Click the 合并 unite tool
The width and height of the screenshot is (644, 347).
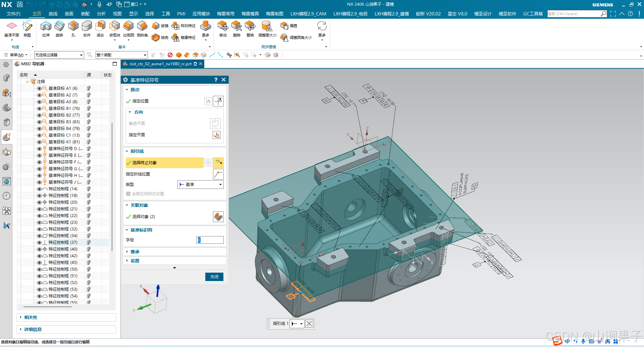[87, 29]
